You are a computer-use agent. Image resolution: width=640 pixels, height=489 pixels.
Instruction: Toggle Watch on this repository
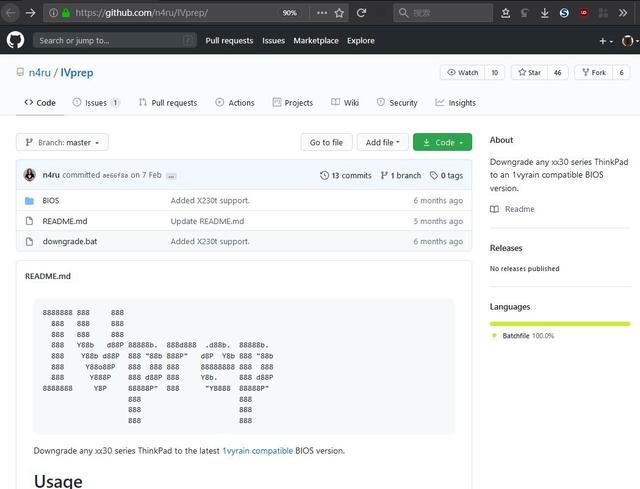tap(462, 73)
